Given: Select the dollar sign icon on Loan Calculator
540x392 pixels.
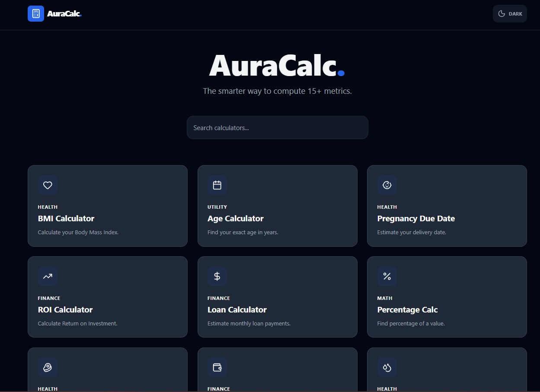Looking at the screenshot, I should point(217,276).
